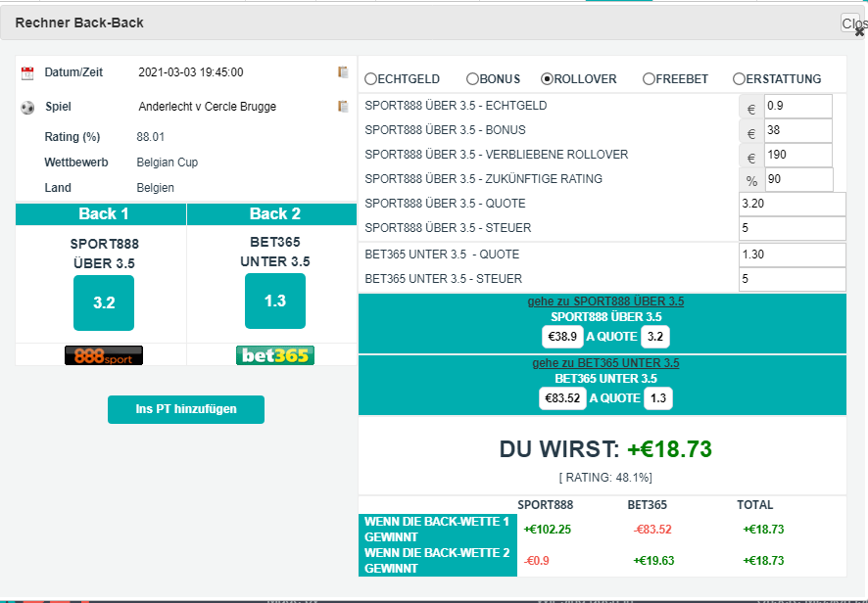The width and height of the screenshot is (868, 603).
Task: Edit the SPORT888 ÜBER 3.5 Quote field
Action: click(793, 205)
